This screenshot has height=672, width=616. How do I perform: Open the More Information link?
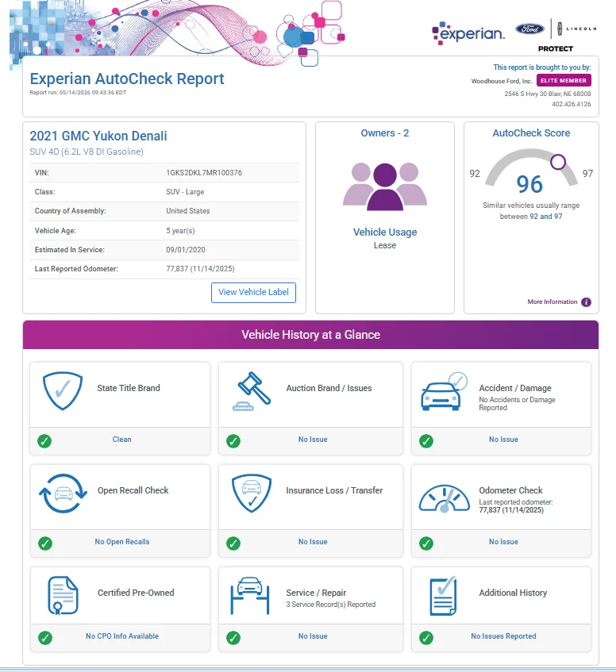[552, 301]
